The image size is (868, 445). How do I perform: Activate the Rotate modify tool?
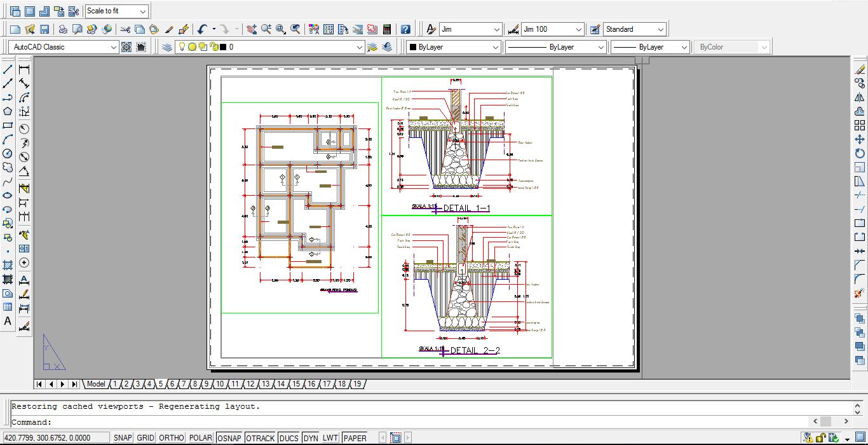860,153
